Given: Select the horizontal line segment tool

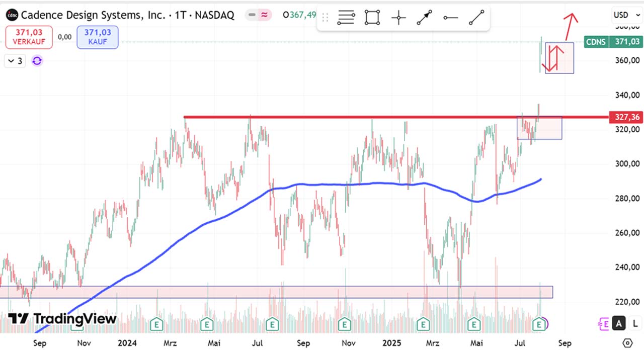Looking at the screenshot, I should tap(451, 18).
